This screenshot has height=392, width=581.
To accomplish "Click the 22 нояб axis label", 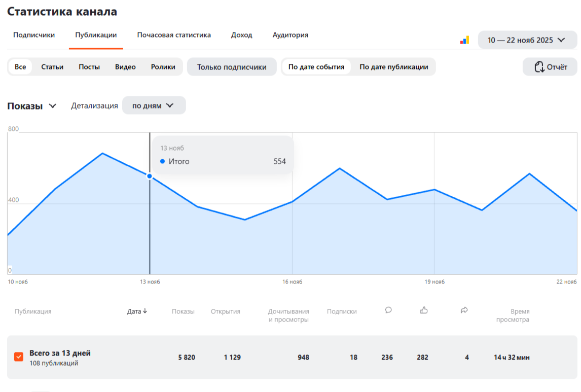I will (x=566, y=282).
